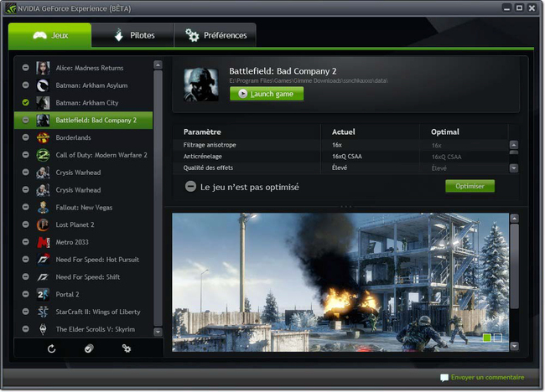Select Borderlands in the games list

(x=83, y=138)
